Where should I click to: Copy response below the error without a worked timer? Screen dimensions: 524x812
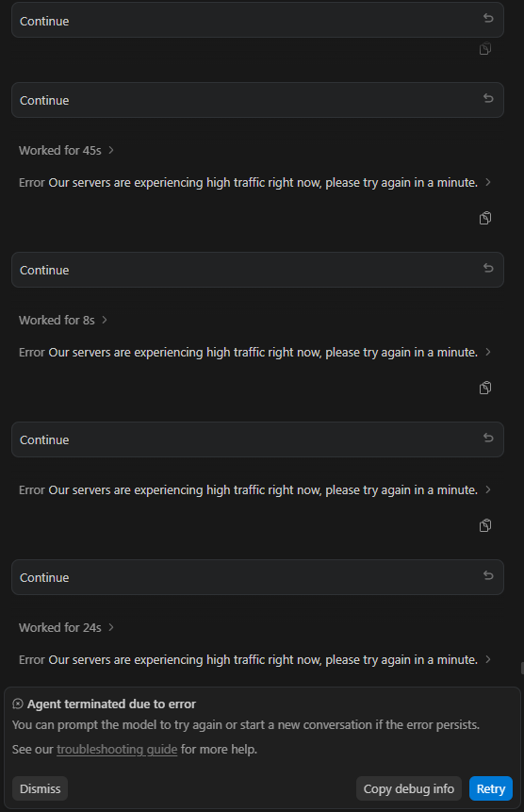point(485,525)
